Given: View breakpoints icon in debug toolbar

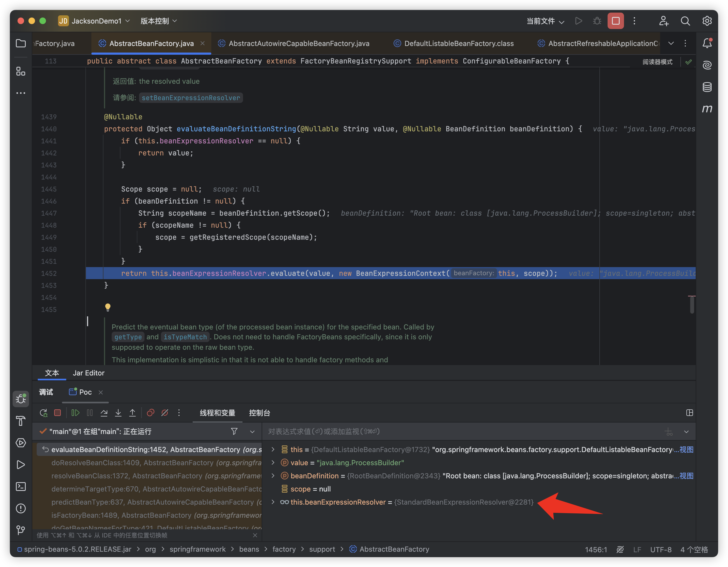Looking at the screenshot, I should (x=151, y=413).
